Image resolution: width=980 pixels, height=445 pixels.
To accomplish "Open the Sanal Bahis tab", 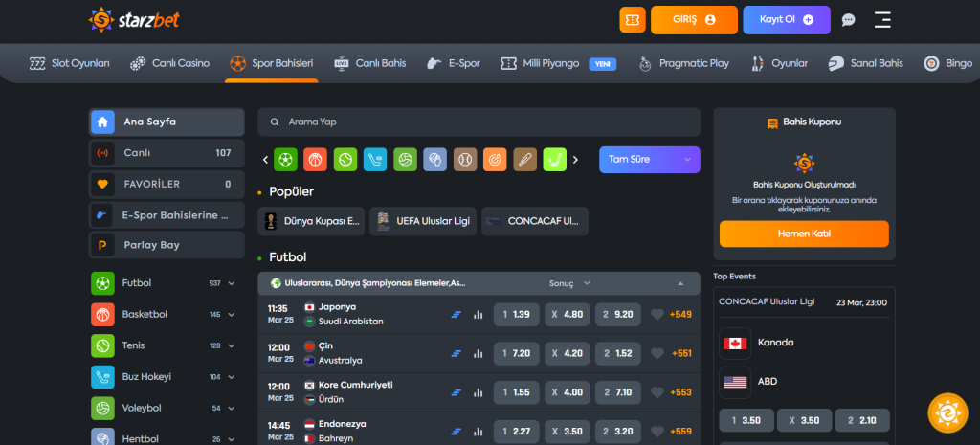I will coord(865,63).
